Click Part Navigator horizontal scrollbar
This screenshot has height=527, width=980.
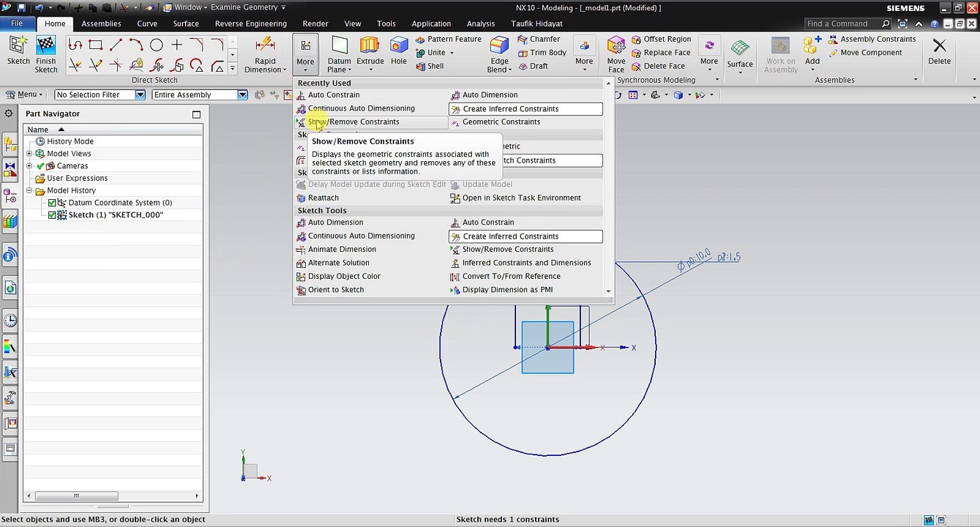coord(75,496)
